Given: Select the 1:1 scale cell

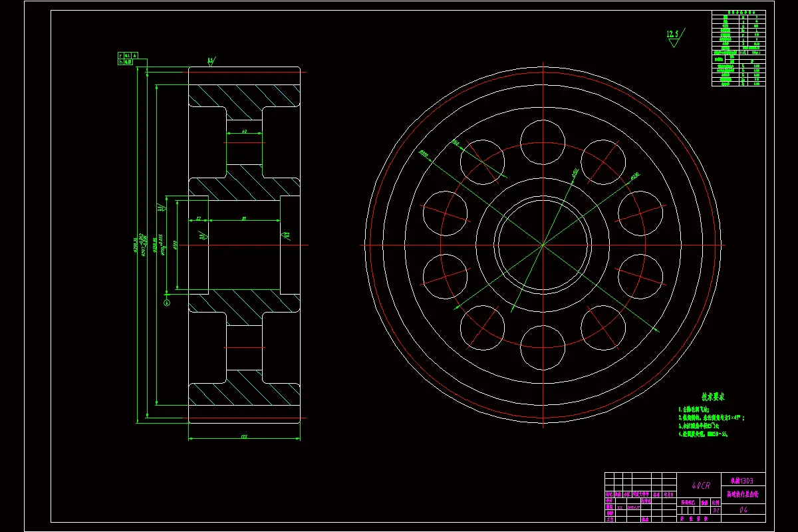Looking at the screenshot, I should click(x=715, y=510).
